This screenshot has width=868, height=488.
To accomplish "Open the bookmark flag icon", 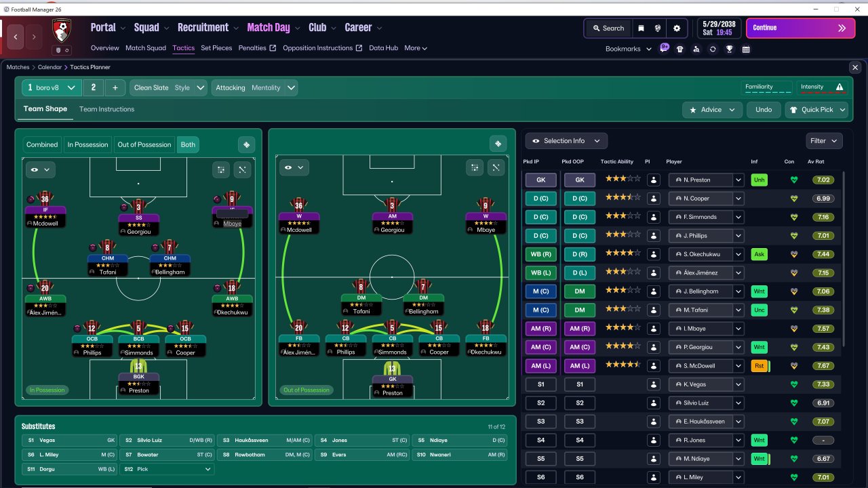I will click(x=641, y=28).
